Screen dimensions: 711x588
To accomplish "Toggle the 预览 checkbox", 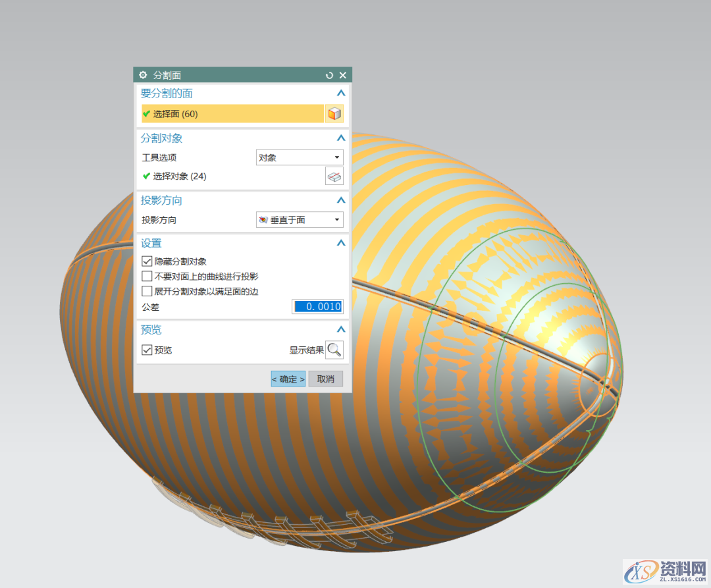I will (x=147, y=350).
